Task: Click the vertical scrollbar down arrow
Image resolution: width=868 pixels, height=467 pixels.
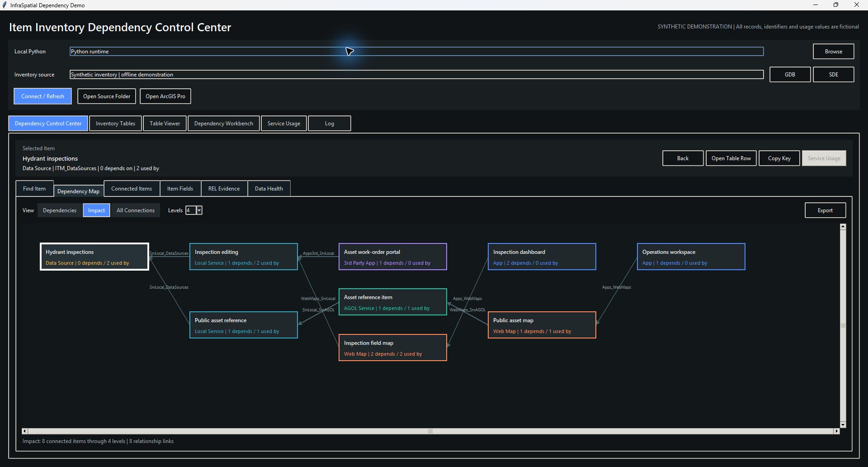Action: [x=843, y=425]
